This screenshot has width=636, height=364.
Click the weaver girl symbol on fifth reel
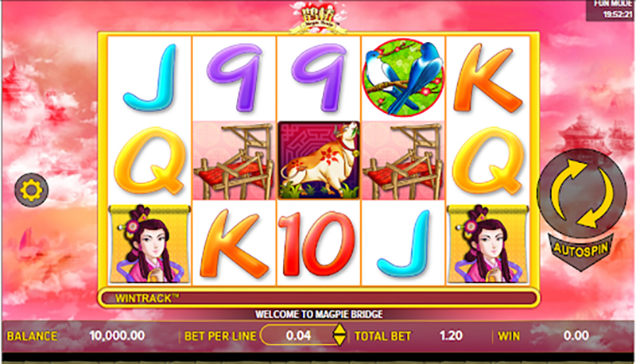(x=488, y=244)
